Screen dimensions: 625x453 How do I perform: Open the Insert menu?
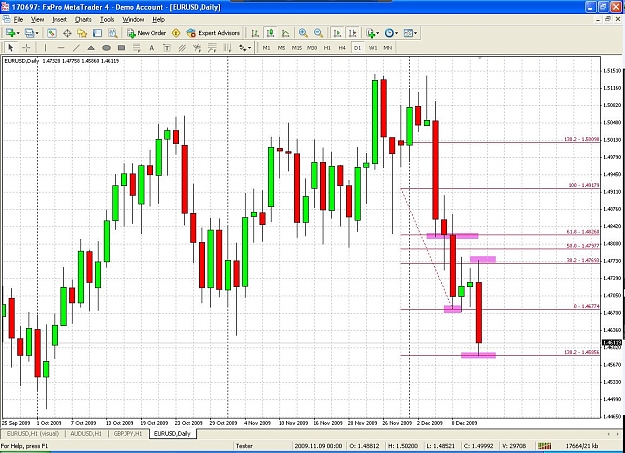pos(59,20)
